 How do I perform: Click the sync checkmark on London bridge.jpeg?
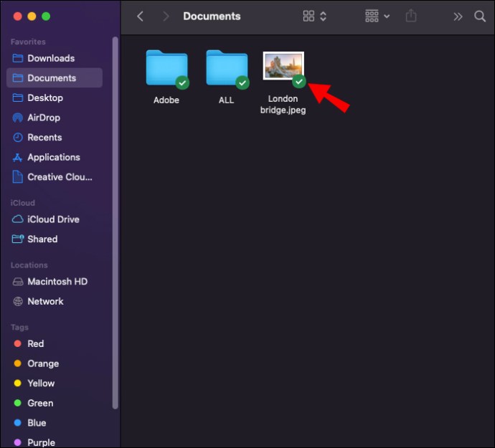tap(299, 82)
